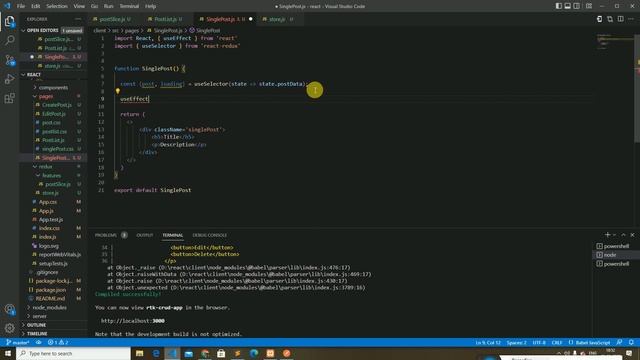Open the Accounts menu icon
The image size is (640, 360).
(9, 309)
